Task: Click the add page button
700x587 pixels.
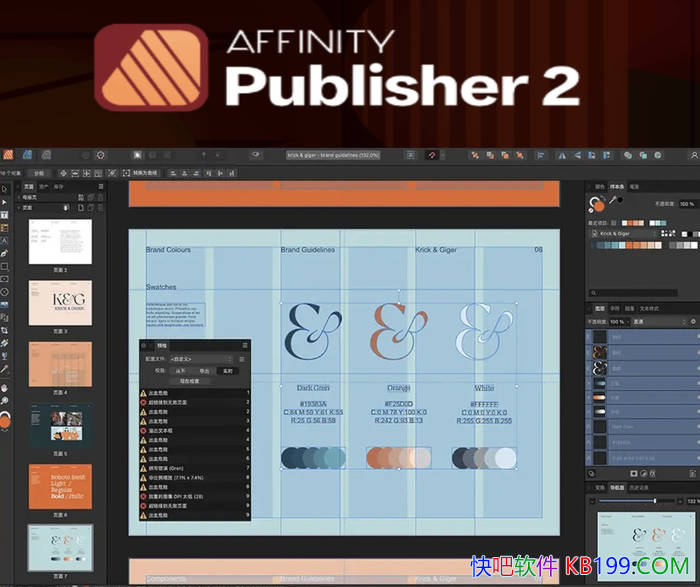Action: (80, 208)
